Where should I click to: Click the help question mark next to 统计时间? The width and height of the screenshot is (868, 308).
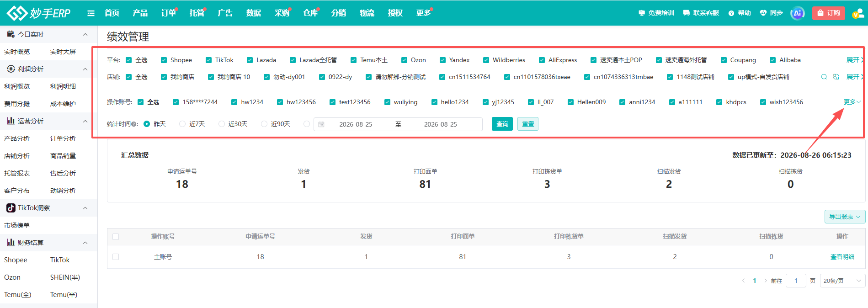[133, 124]
